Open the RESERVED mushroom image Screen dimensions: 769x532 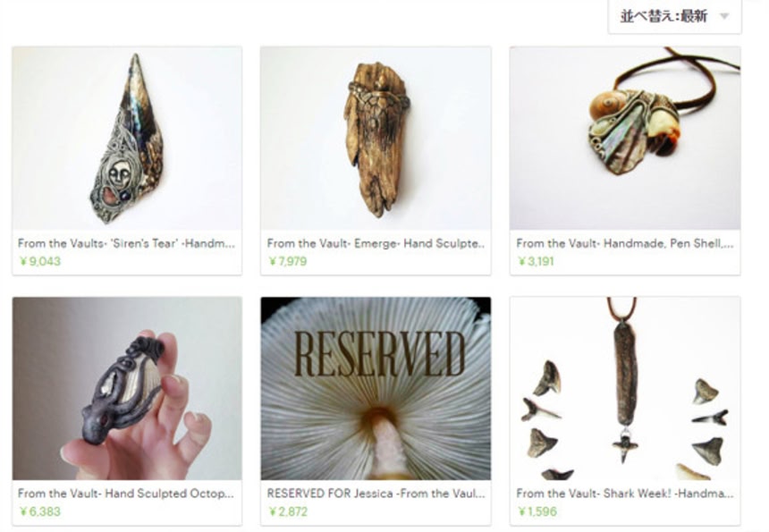376,388
